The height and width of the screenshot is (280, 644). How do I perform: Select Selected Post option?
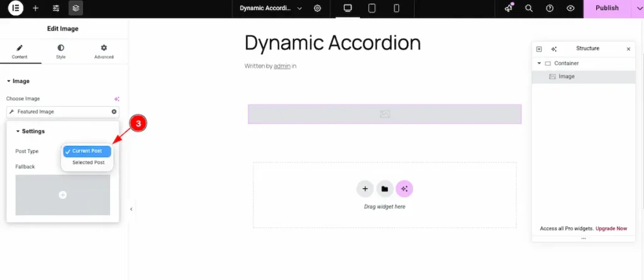pos(88,162)
